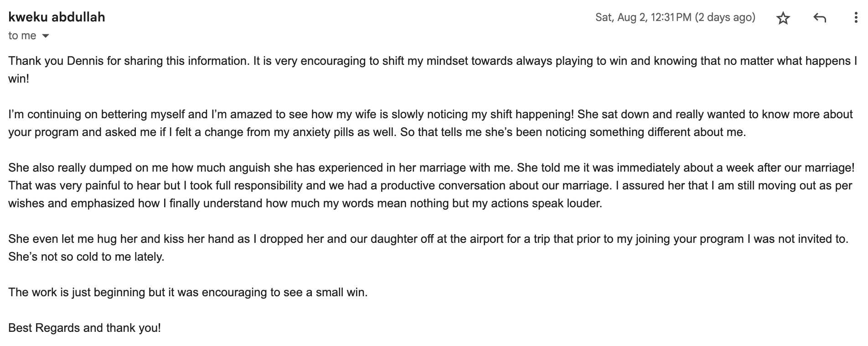The width and height of the screenshot is (868, 346).
Task: Expand recipient details arrow next to 'to me'
Action: tap(46, 36)
